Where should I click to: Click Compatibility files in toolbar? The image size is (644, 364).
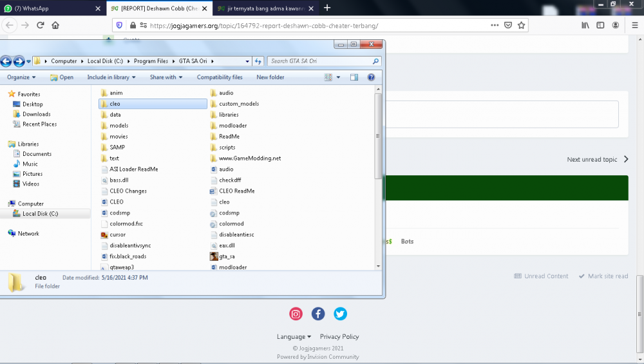pos(220,77)
